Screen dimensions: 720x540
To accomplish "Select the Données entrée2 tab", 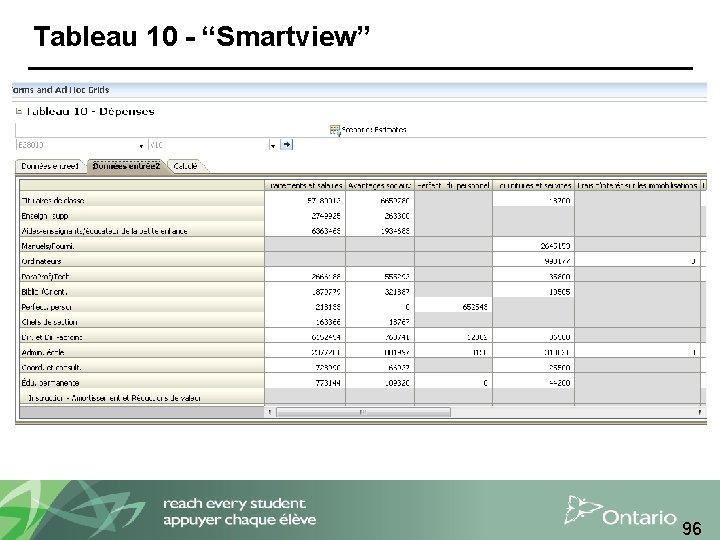I will [126, 166].
